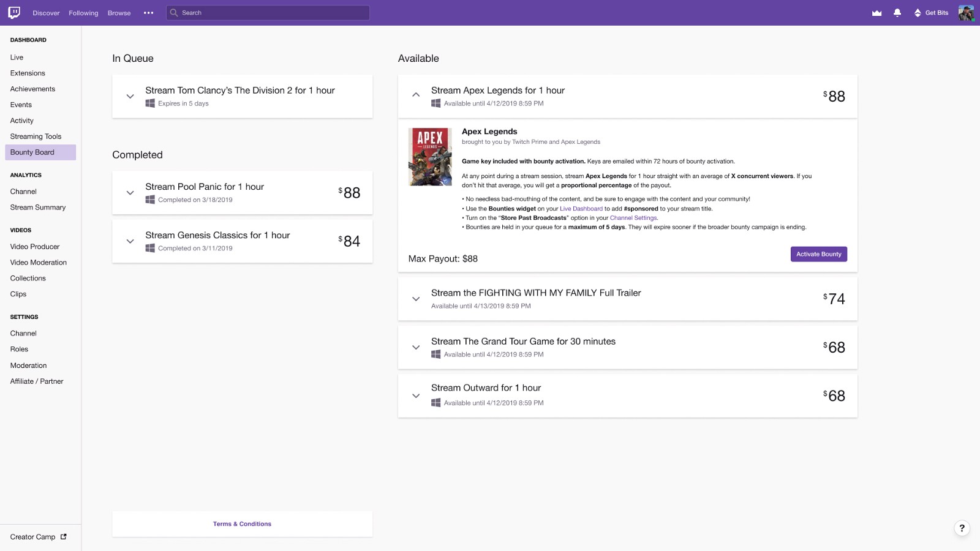Click the Get Bits button

coord(931,13)
